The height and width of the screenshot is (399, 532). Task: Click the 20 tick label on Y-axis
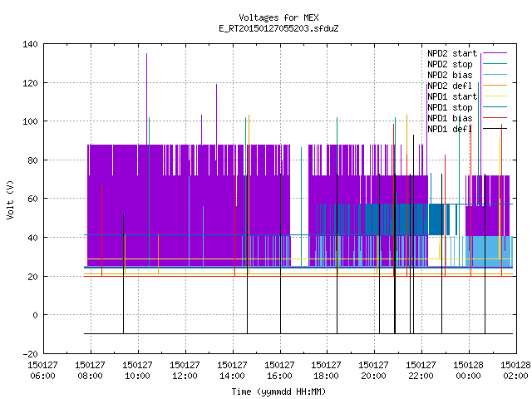(32, 277)
